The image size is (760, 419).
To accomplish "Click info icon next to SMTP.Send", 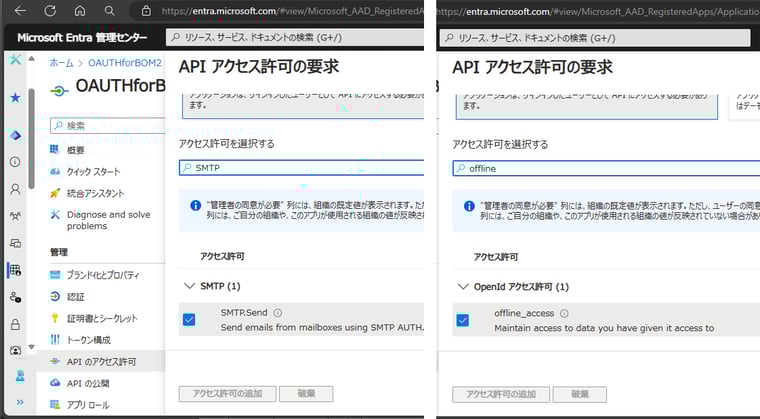I will point(278,313).
